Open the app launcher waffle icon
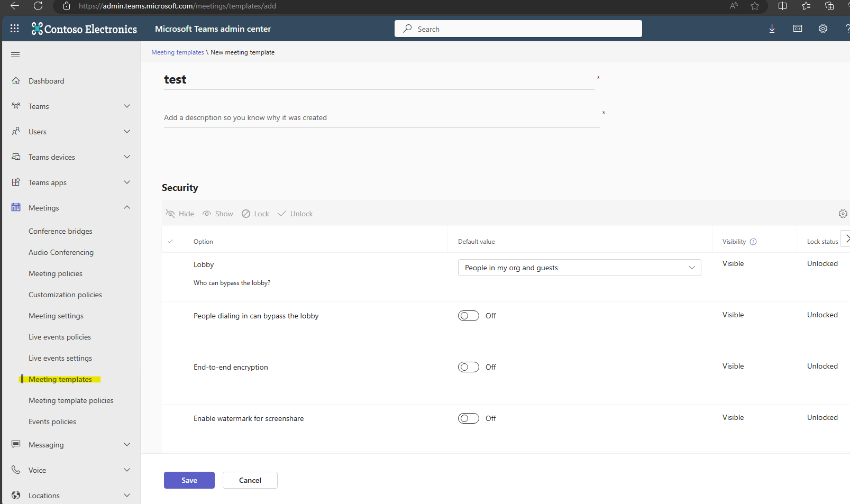This screenshot has height=504, width=850. point(15,29)
